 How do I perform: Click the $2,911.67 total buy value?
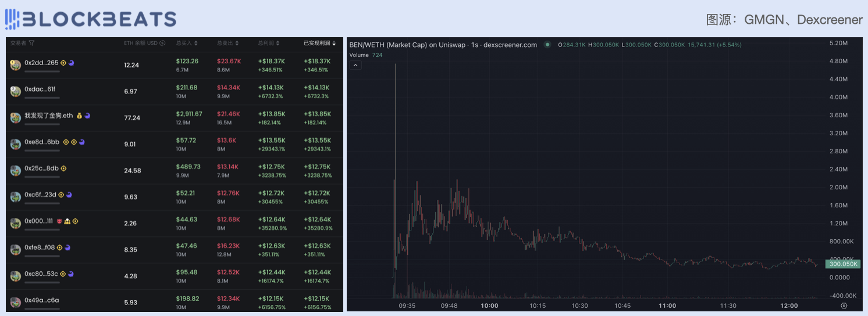pyautogui.click(x=189, y=114)
